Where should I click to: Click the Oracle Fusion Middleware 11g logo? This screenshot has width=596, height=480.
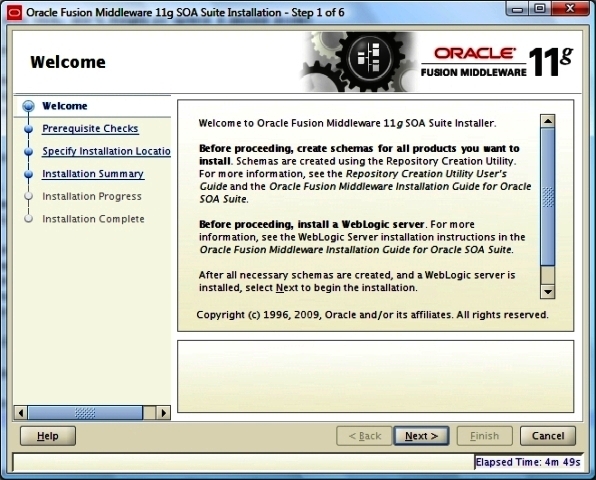(x=497, y=62)
